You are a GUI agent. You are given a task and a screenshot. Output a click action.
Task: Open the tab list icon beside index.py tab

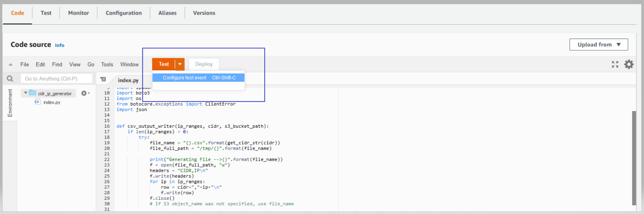(x=103, y=79)
